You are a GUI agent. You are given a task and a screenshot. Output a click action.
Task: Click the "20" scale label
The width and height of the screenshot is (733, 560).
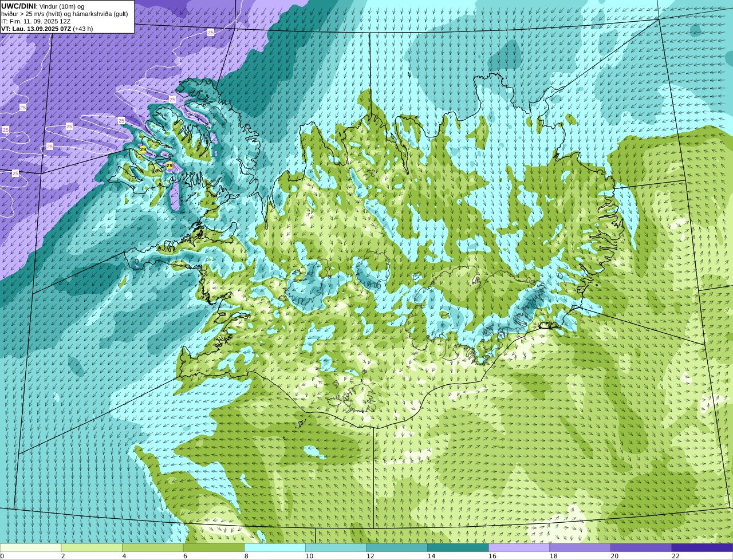[x=614, y=556]
